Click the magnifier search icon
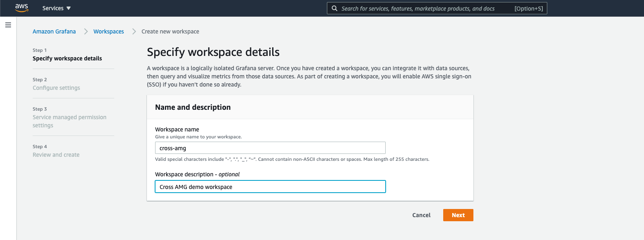The width and height of the screenshot is (644, 240). [x=334, y=8]
